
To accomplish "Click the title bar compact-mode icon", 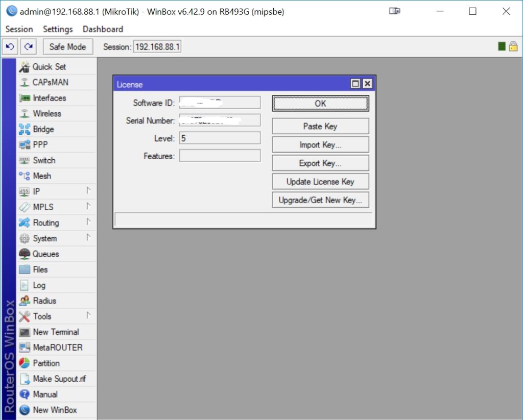I will tap(395, 11).
